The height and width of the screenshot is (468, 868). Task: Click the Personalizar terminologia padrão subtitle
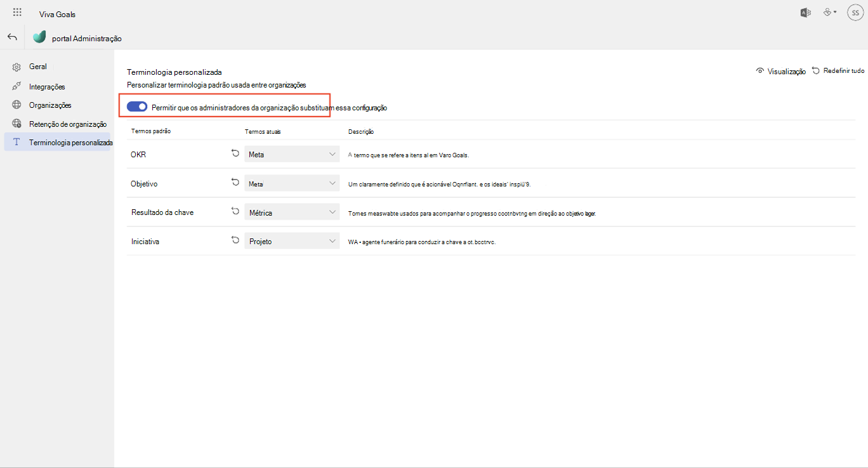coord(216,84)
